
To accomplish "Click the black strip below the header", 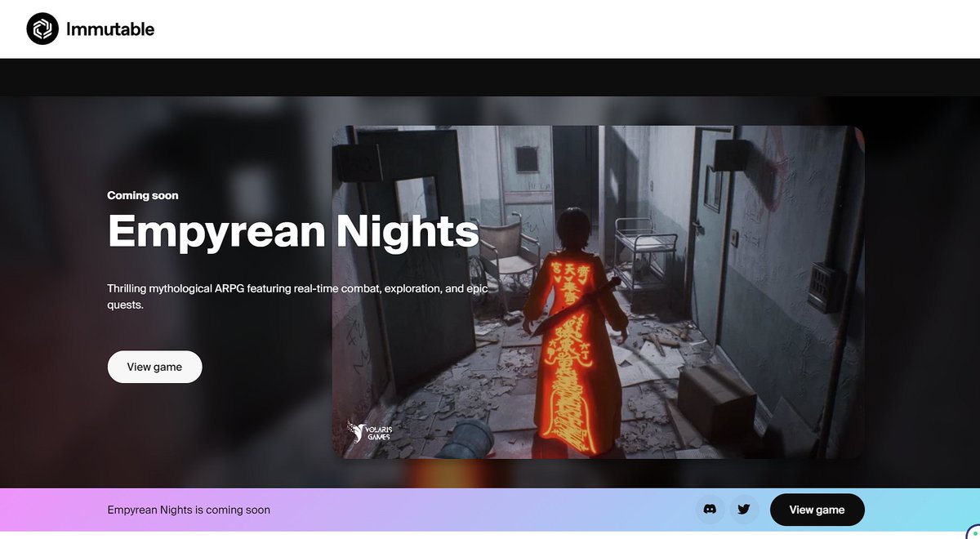I will (x=490, y=78).
